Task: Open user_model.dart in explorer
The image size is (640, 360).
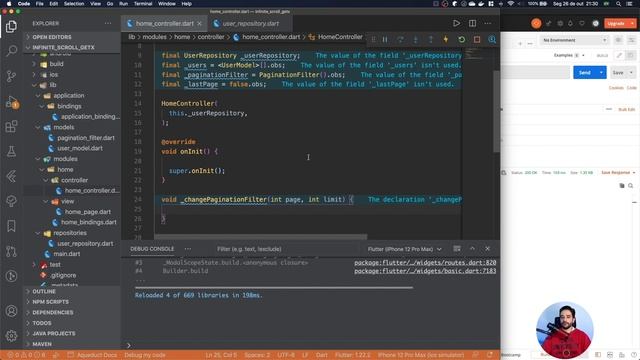Action: coord(80,148)
